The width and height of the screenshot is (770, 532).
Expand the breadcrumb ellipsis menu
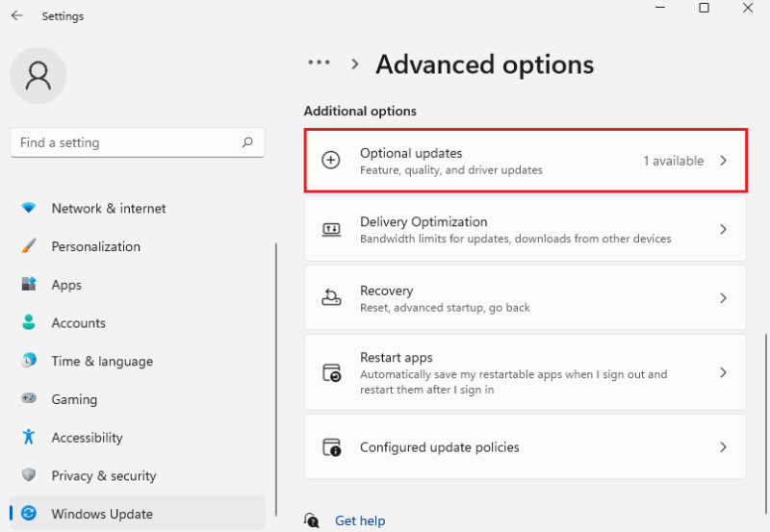pyautogui.click(x=319, y=63)
